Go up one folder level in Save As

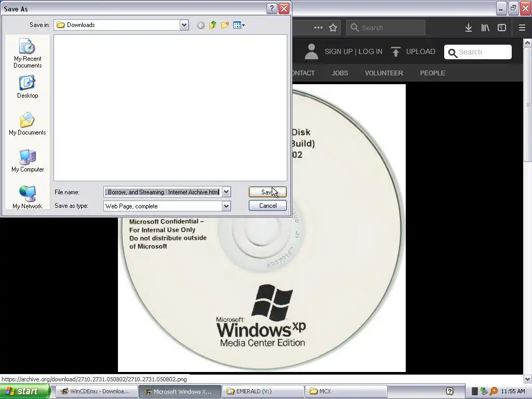click(x=212, y=25)
